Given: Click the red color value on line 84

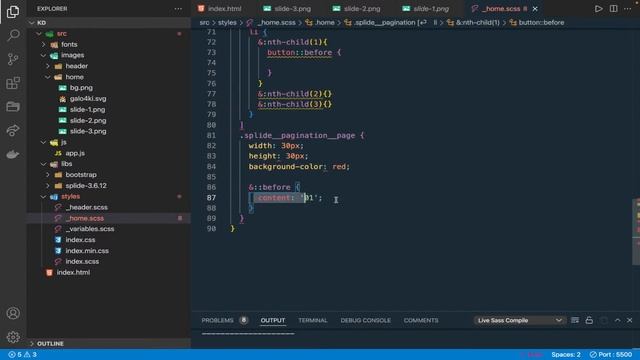Looking at the screenshot, I should pos(339,167).
